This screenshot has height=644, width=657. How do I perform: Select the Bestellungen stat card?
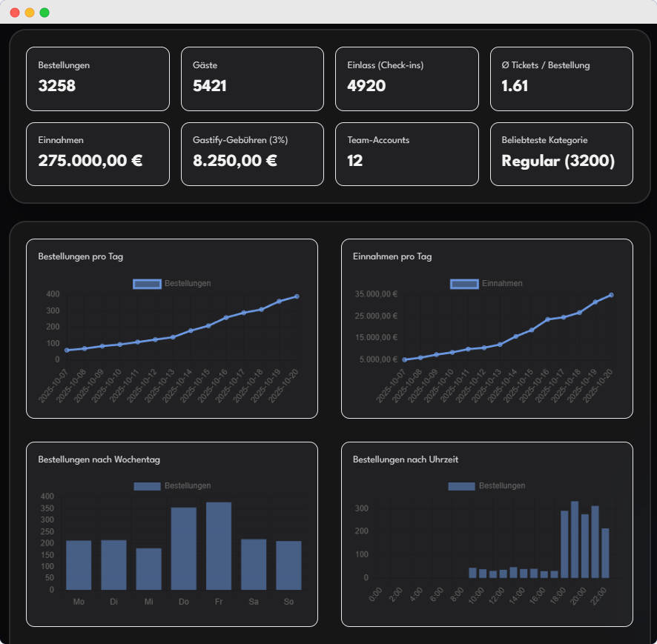pos(98,79)
